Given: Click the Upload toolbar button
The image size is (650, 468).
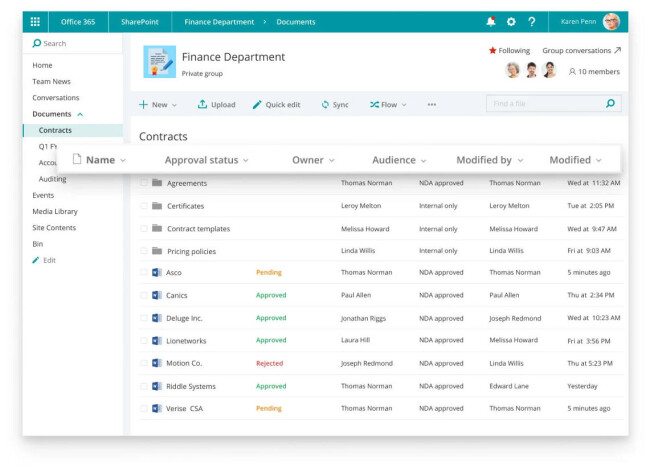Looking at the screenshot, I should click(x=216, y=104).
